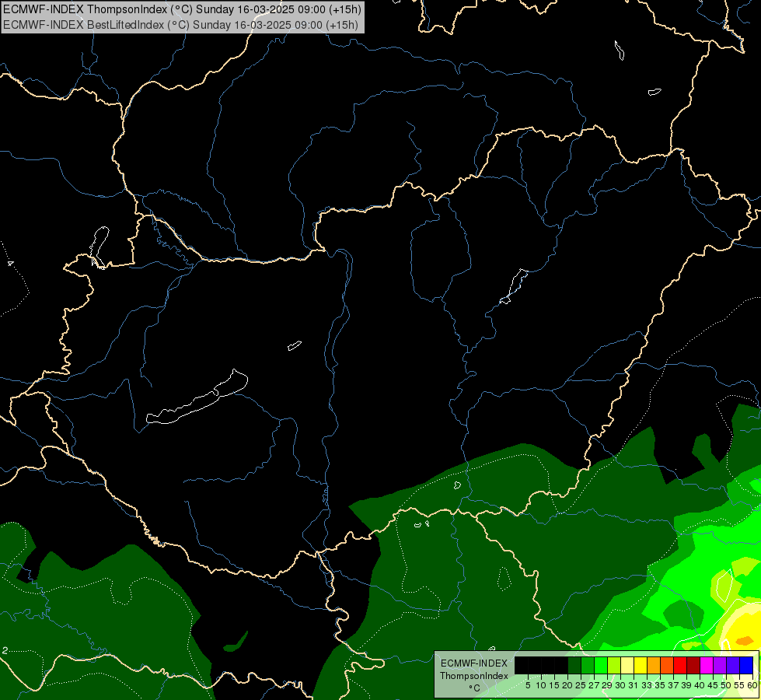Viewport: 761px width, 700px height.
Task: Select the pure yellow legend swatch (31–33)
Action: coord(641,665)
